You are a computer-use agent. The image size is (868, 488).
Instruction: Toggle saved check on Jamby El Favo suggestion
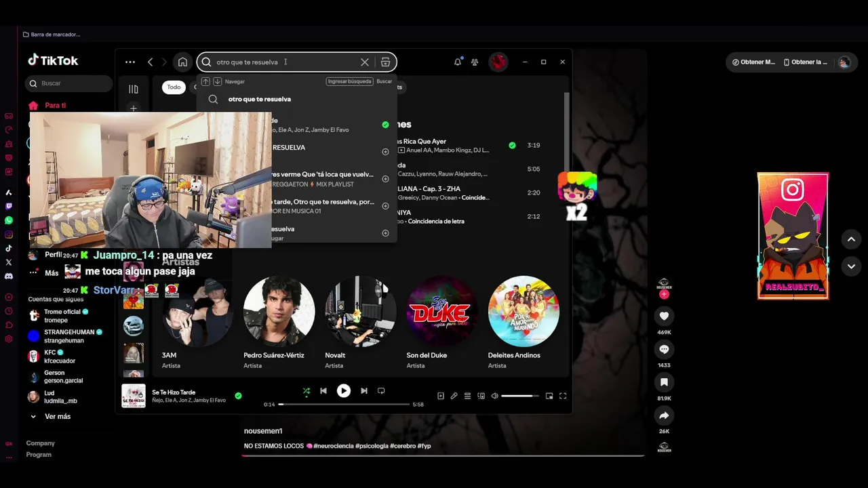(385, 125)
